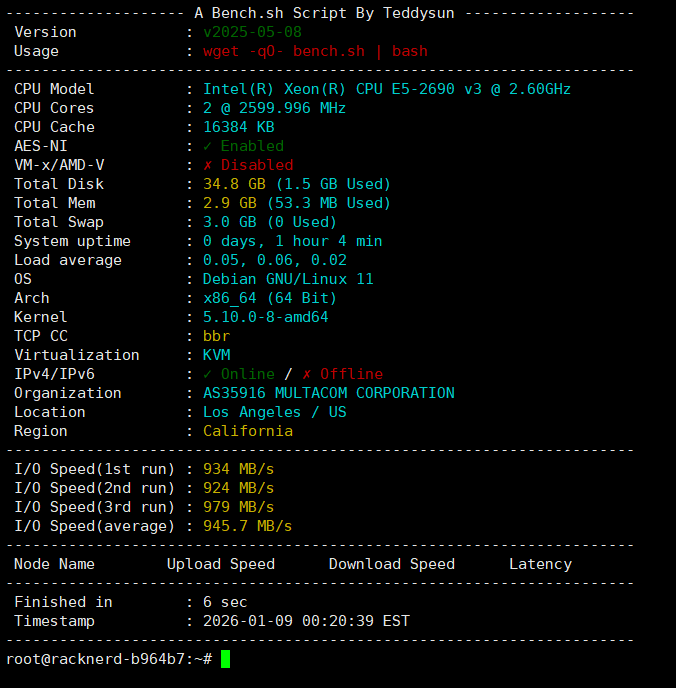Click the green check mark beside Enabled
The image size is (676, 688).
click(207, 146)
